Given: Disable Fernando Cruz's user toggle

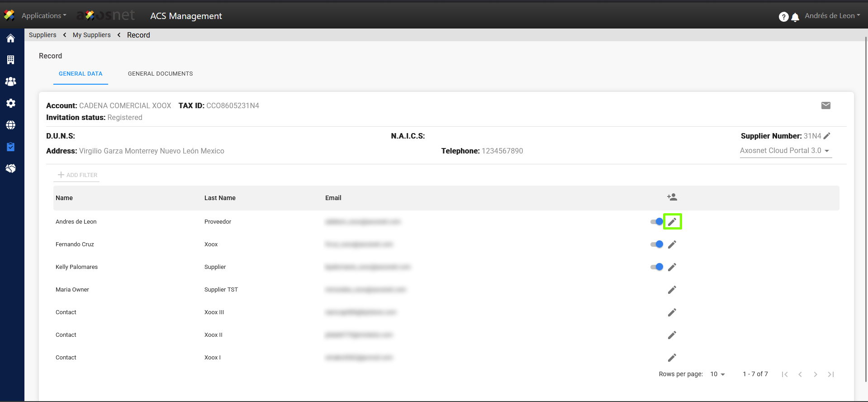Looking at the screenshot, I should coord(656,244).
